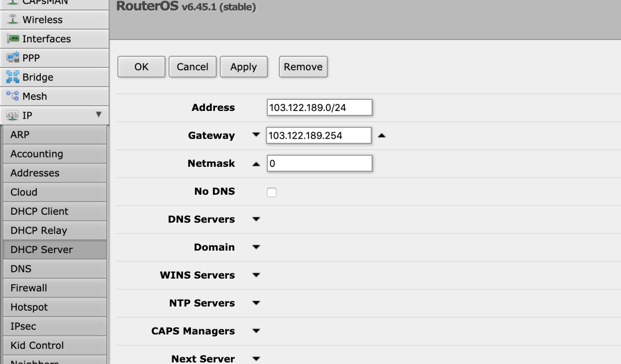Select the DHCP Server item
This screenshot has height=364, width=621.
[54, 250]
